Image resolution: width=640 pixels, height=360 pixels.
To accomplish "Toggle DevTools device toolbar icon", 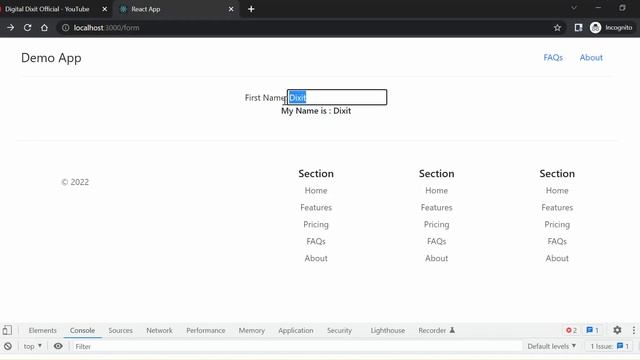I will tap(7, 330).
